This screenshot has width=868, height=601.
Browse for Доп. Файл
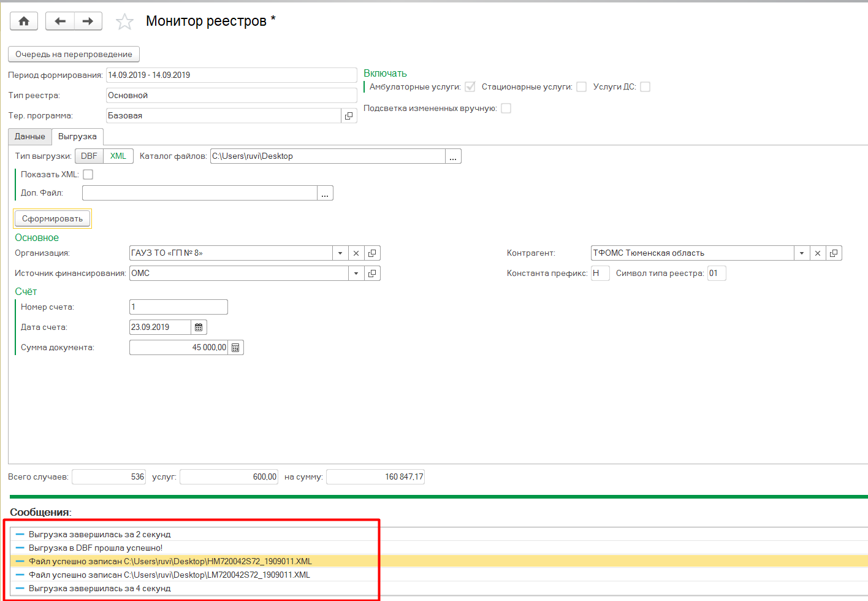(x=325, y=193)
